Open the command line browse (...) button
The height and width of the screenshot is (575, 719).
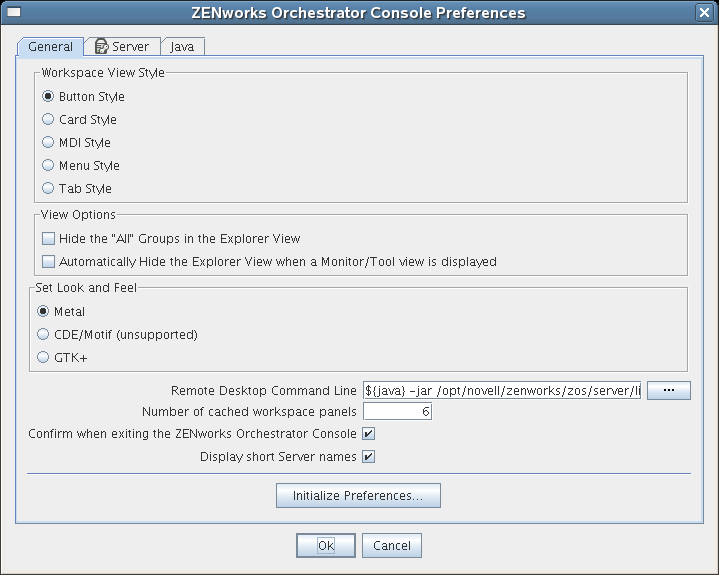coord(669,390)
